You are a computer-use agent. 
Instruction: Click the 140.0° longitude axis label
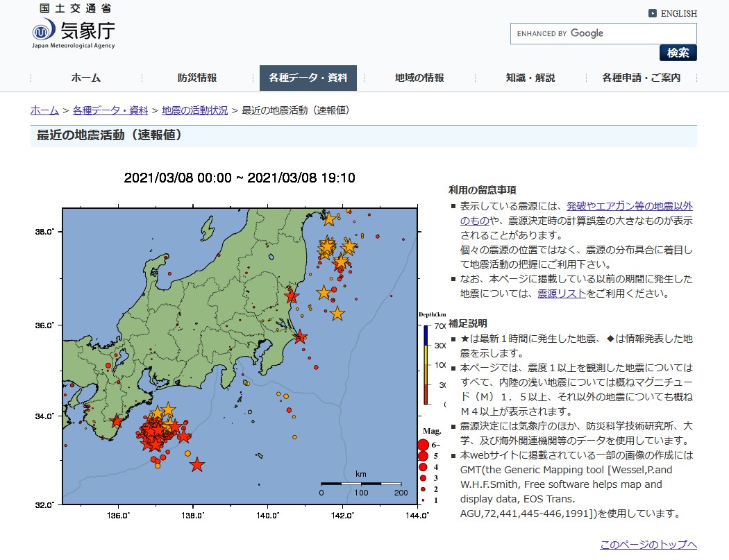(268, 515)
